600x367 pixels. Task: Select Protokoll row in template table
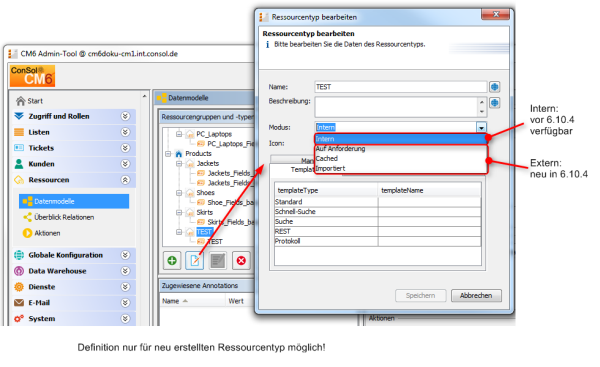(x=378, y=241)
